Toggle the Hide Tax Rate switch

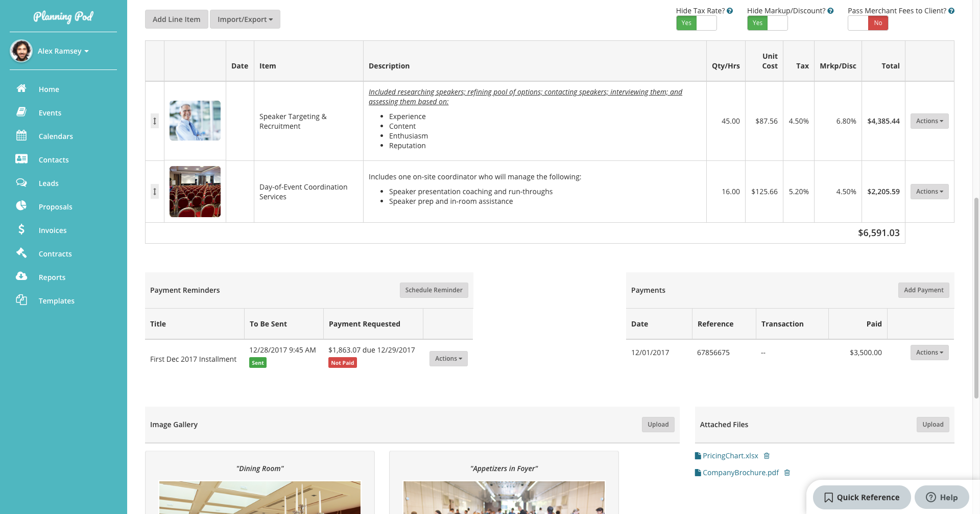[696, 23]
